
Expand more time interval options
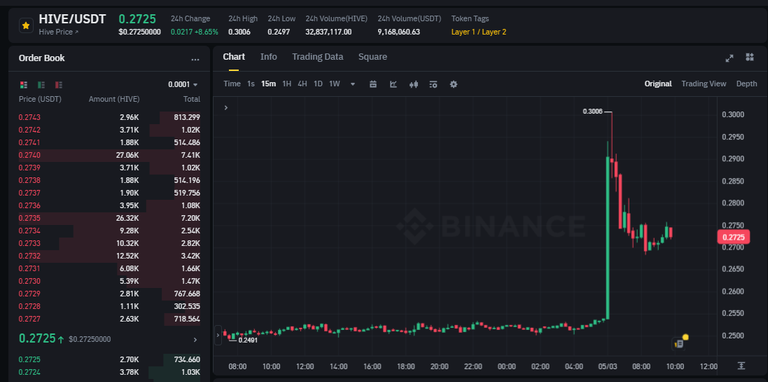click(x=353, y=84)
